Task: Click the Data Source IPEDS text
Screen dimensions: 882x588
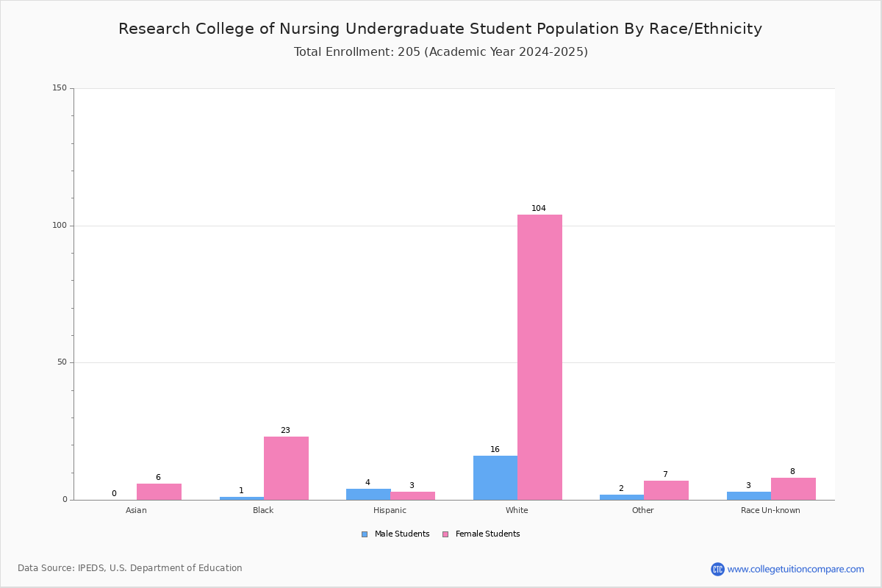Action: coord(130,568)
